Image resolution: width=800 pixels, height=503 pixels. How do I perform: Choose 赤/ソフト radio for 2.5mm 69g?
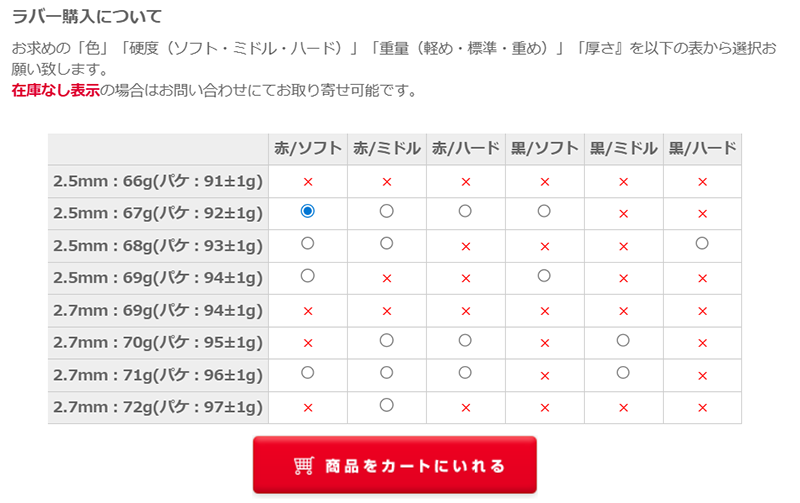point(308,275)
